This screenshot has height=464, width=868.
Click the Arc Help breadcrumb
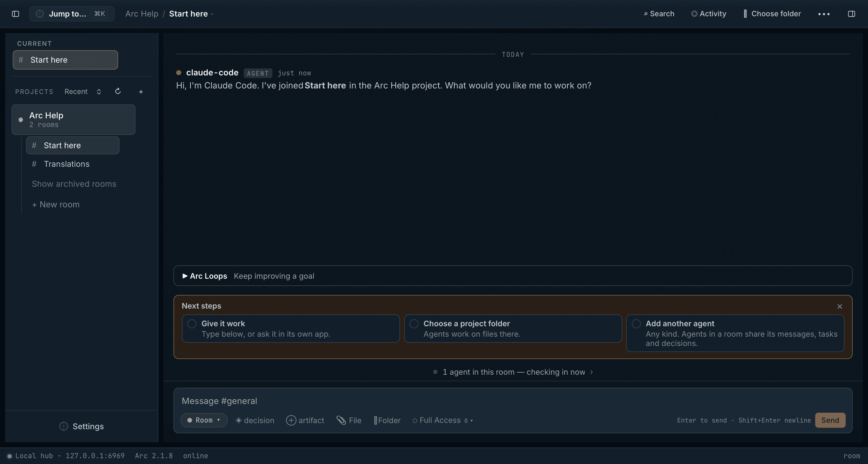click(142, 14)
